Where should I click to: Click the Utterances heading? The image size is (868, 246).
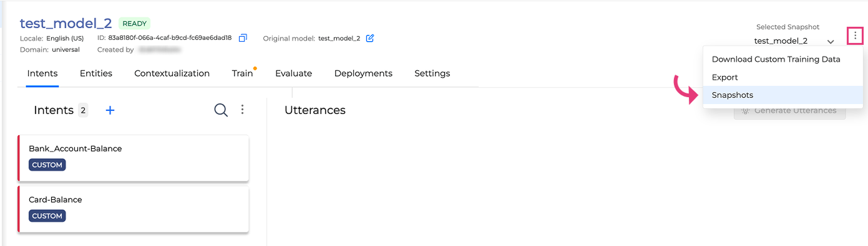tap(315, 110)
